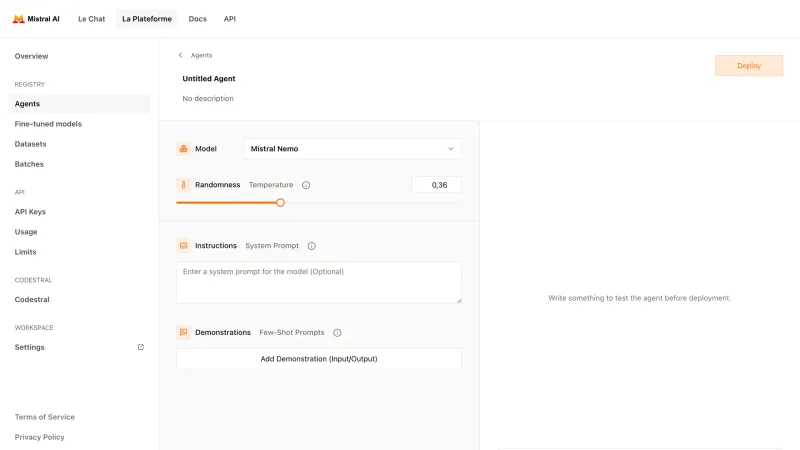Click the temperature value field showing 0,36
This screenshot has height=450, width=800.
point(436,185)
